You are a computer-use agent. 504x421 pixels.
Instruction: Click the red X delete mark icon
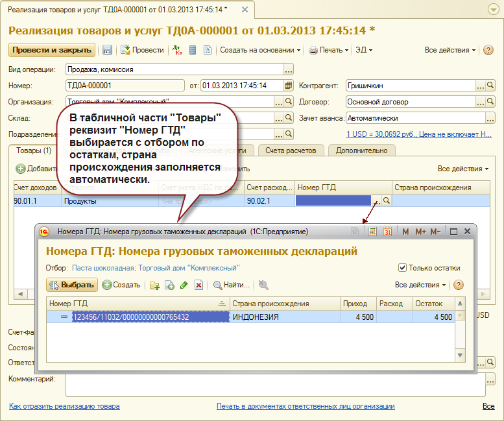pos(198,285)
